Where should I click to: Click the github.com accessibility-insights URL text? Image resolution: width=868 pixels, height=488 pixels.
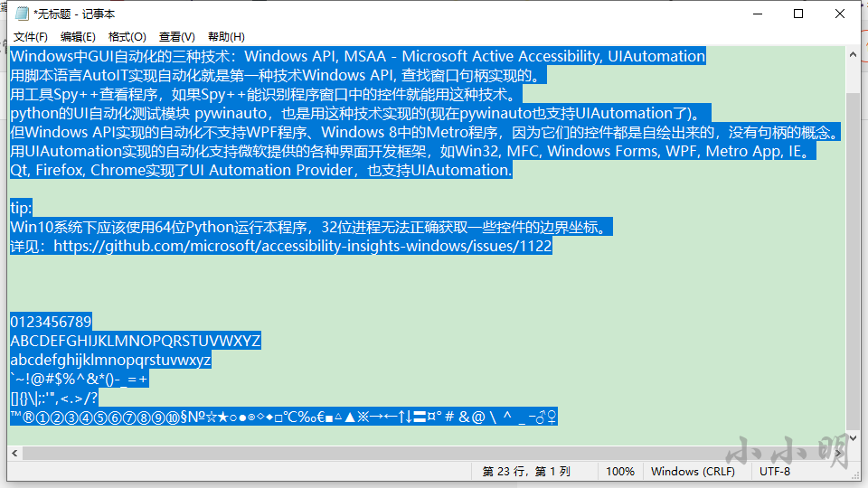coord(303,246)
